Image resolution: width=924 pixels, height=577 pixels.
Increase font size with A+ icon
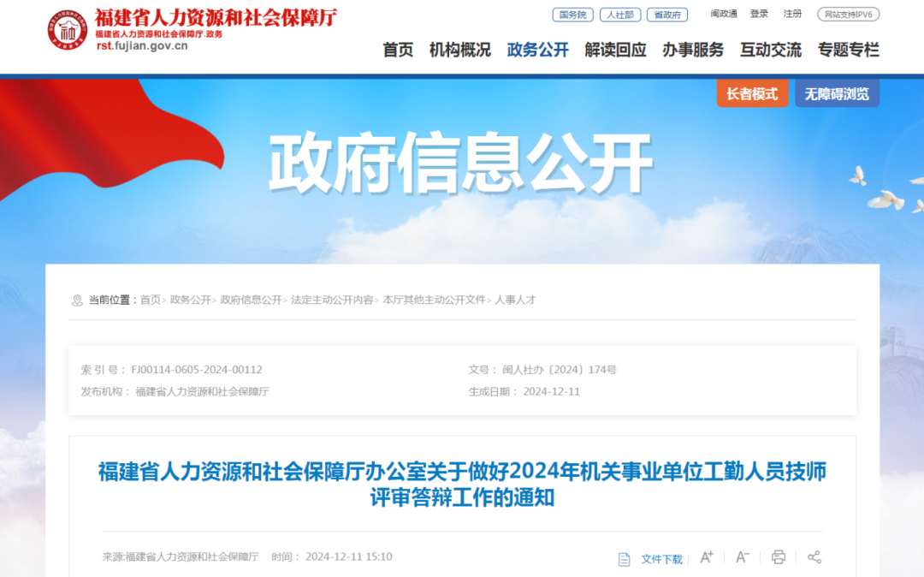(x=708, y=557)
